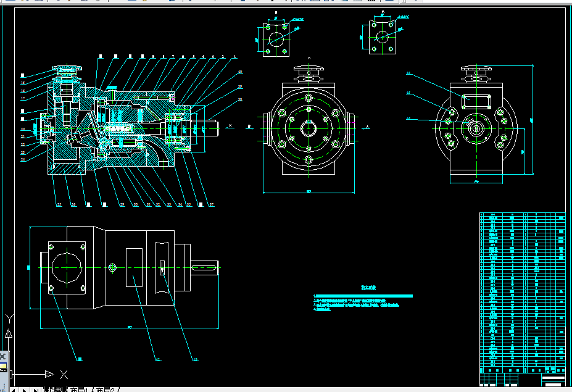Select part balloon number 29

click(x=122, y=204)
